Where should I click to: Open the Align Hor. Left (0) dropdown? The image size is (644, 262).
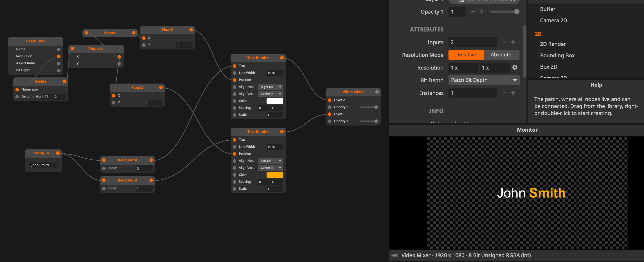click(x=270, y=161)
